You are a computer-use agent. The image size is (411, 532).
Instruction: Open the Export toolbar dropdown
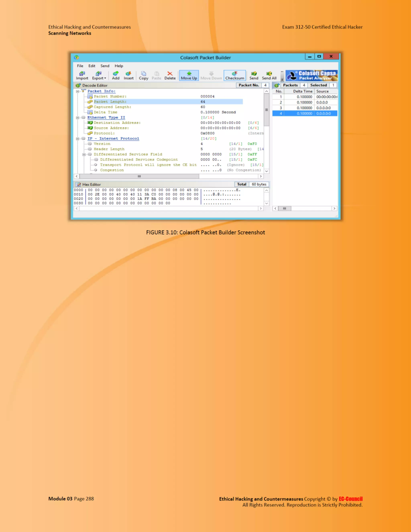(x=99, y=75)
